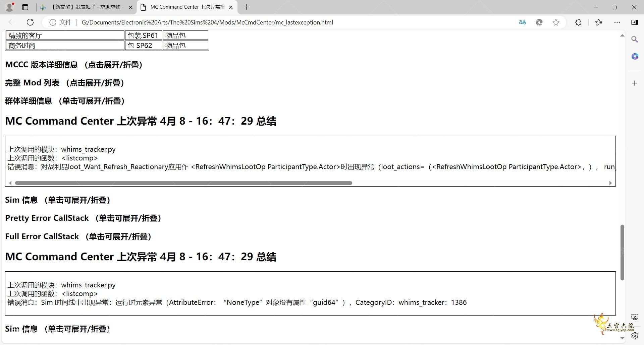Click second whims_tracker.py module line
Viewport: 644px width, 345px height.
point(62,285)
